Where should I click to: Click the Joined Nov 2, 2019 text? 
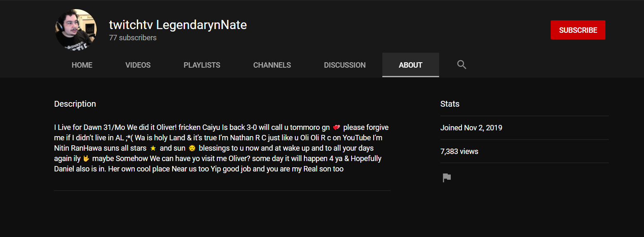point(471,128)
